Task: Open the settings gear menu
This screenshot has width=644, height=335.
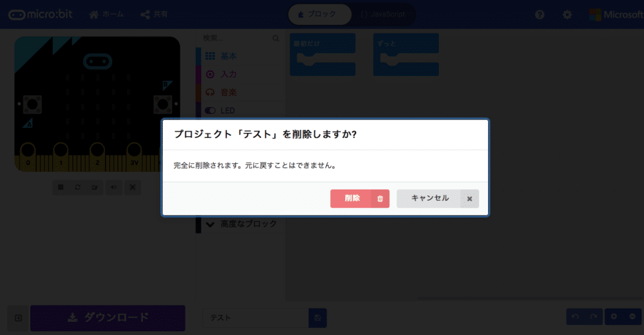Action: (x=567, y=14)
